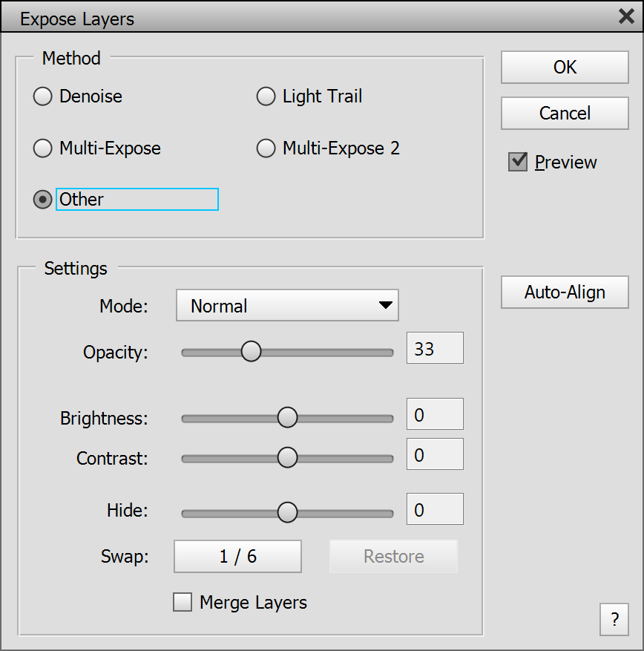This screenshot has height=651, width=644.
Task: Click the Brightness slider handle
Action: [287, 418]
